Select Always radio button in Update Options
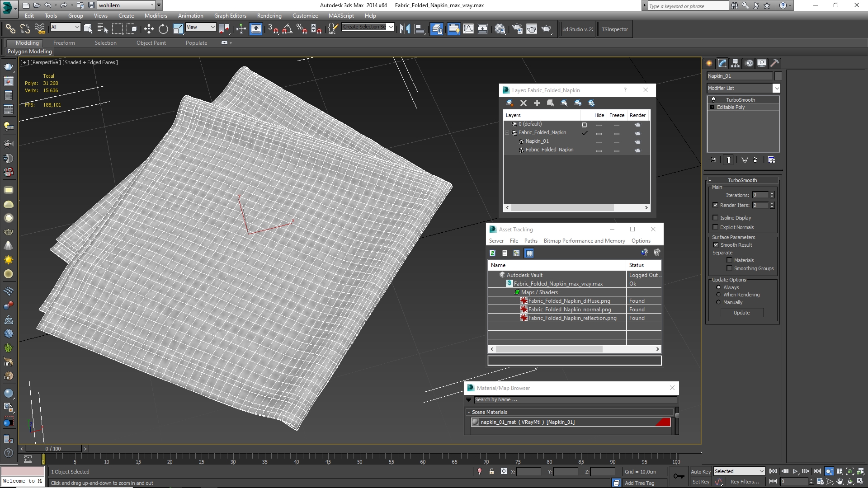This screenshot has height=488, width=868. pos(718,286)
